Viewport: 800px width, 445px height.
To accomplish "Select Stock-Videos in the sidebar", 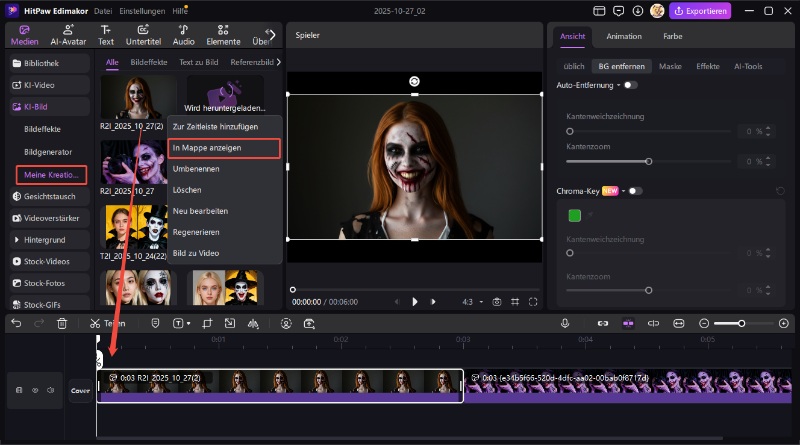I will tap(49, 261).
